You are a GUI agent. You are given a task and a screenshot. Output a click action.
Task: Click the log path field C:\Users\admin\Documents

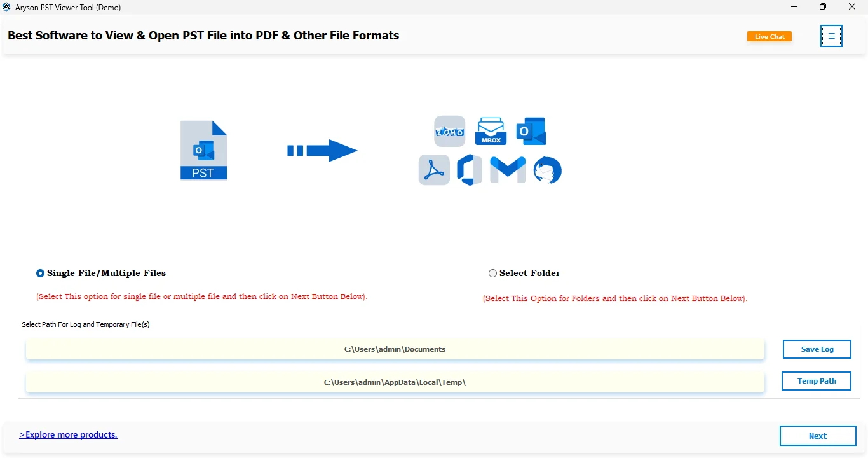pyautogui.click(x=395, y=349)
